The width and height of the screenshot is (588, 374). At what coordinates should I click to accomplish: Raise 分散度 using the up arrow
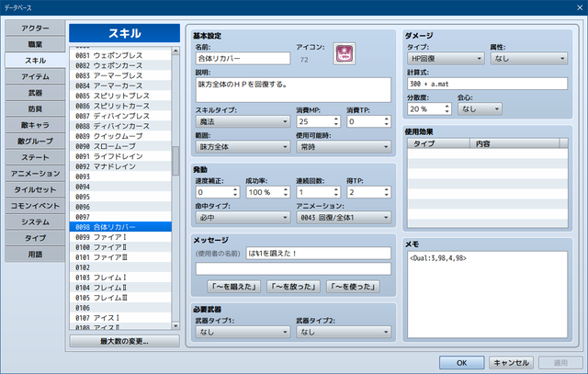point(447,107)
